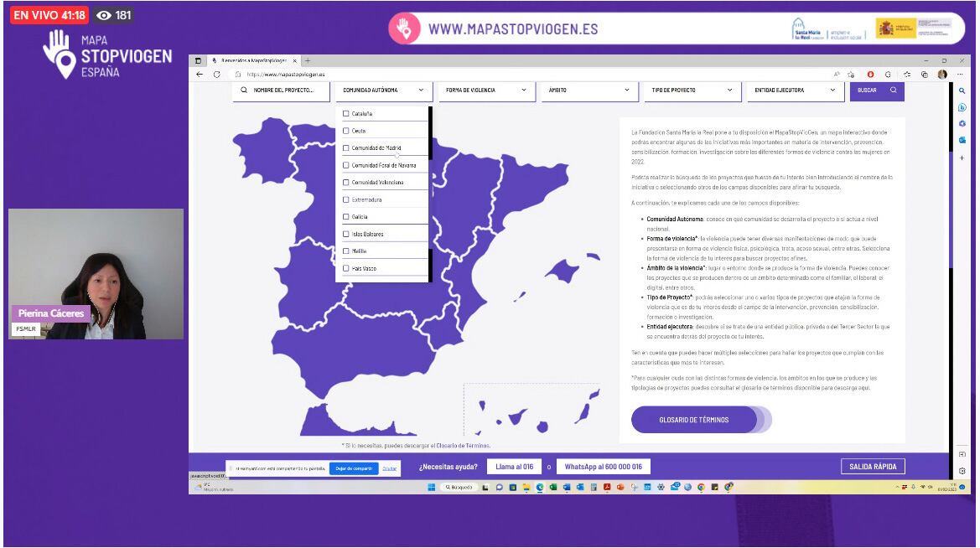Screen dimensions: 980x548
Task: Open Edge Copilot sidebar icon
Action: [962, 107]
